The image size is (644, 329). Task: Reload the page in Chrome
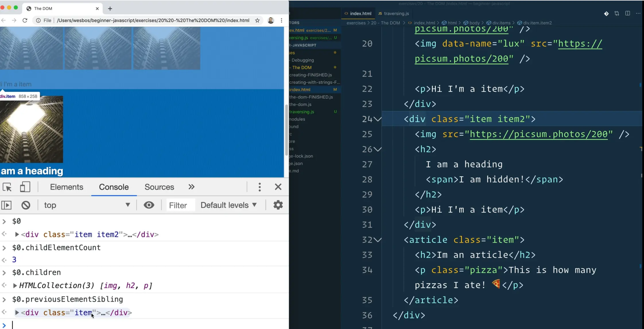point(25,20)
